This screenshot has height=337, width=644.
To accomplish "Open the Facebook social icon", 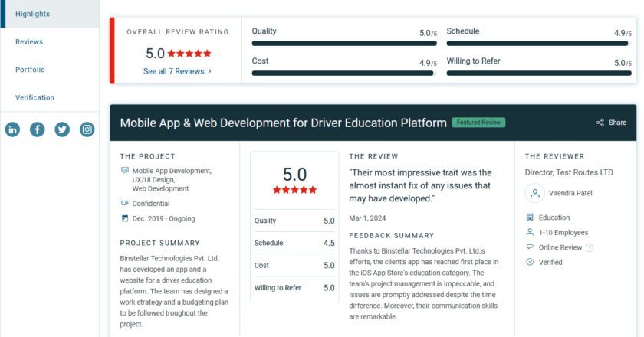I will coord(38,129).
